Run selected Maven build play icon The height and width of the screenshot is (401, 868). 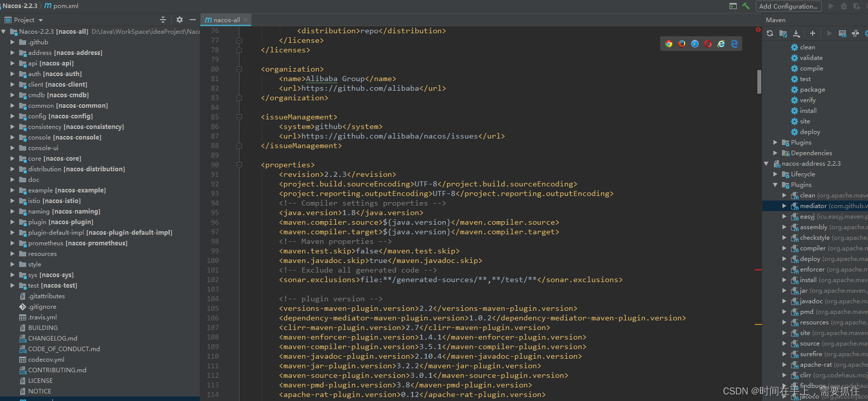click(829, 33)
